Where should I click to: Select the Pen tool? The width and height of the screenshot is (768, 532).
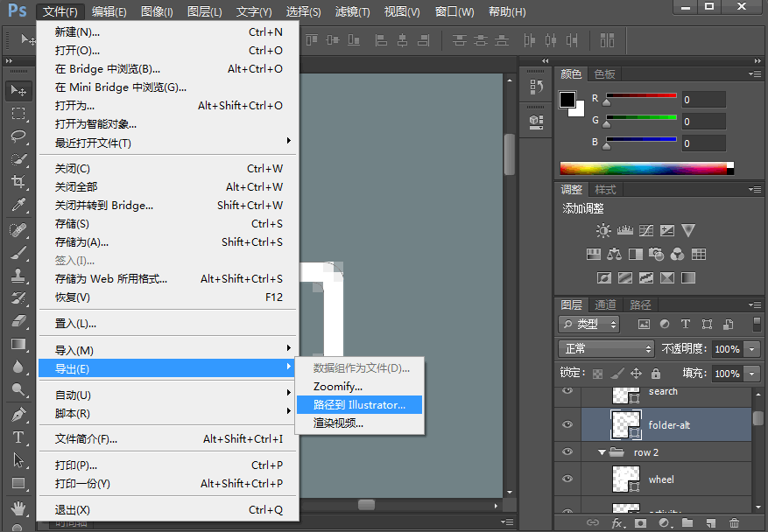tap(18, 414)
